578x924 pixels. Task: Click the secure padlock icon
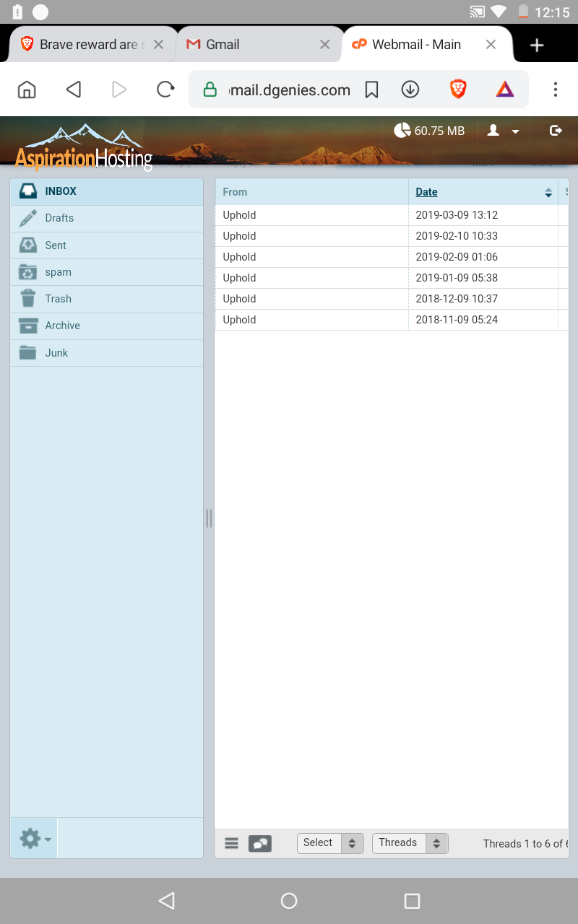pos(210,90)
